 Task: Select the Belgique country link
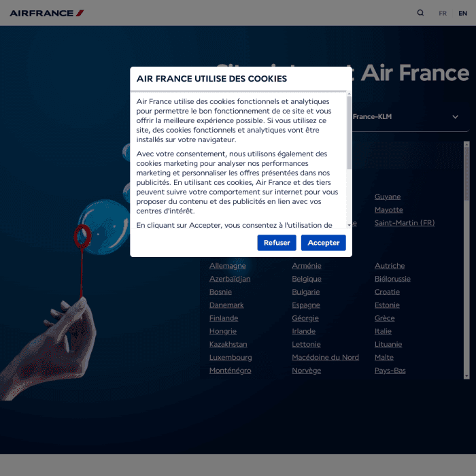pyautogui.click(x=307, y=279)
